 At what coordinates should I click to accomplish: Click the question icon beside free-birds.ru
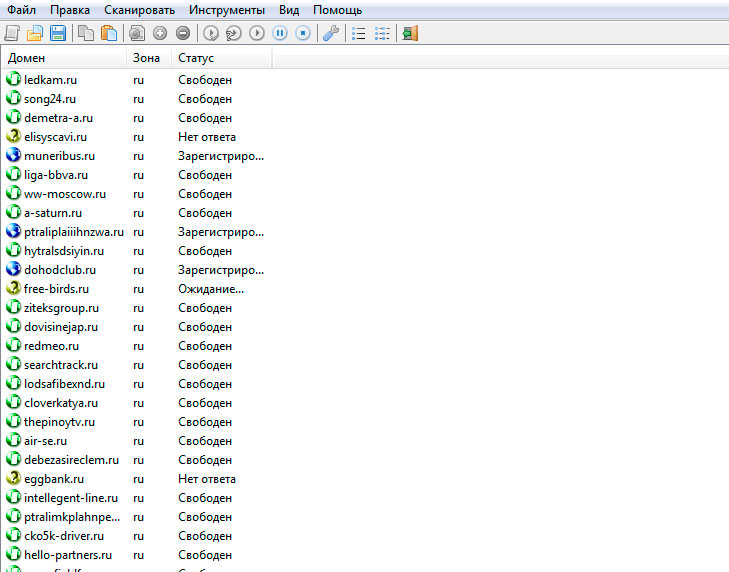13,288
